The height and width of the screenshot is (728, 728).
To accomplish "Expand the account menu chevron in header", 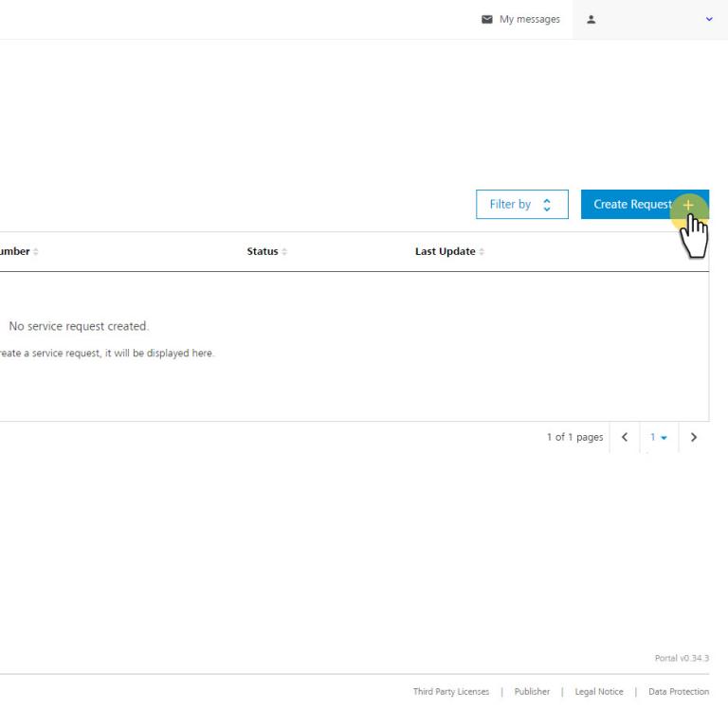I will pos(709,19).
